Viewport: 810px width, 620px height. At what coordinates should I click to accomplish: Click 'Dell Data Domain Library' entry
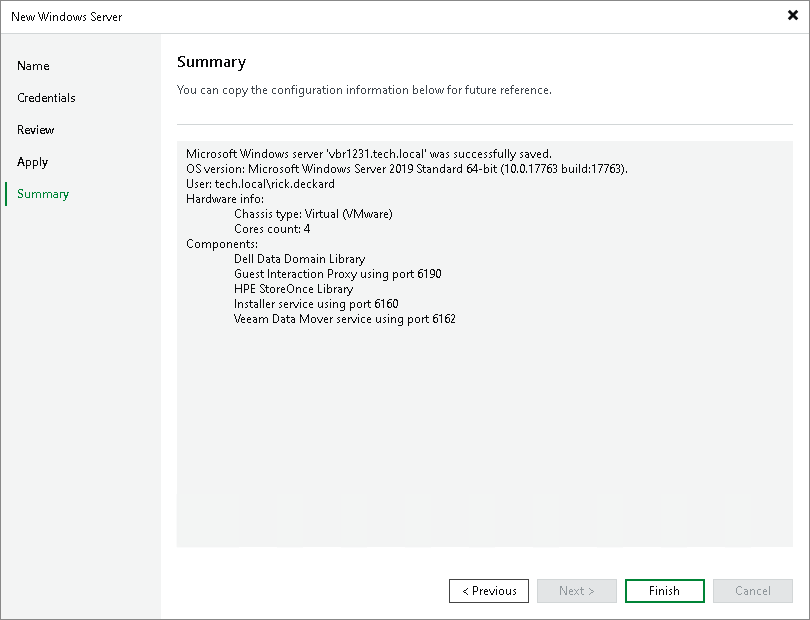pos(299,259)
